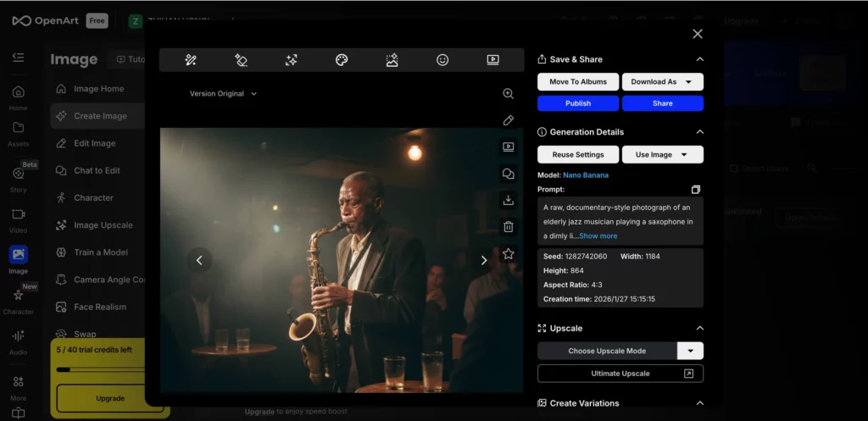The width and height of the screenshot is (868, 421).
Task: Click the Show more prompt link
Action: [x=598, y=235]
